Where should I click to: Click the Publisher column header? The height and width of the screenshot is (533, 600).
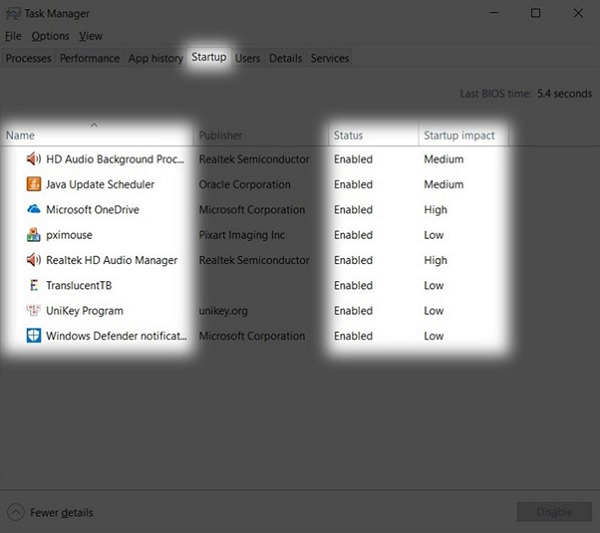[220, 135]
